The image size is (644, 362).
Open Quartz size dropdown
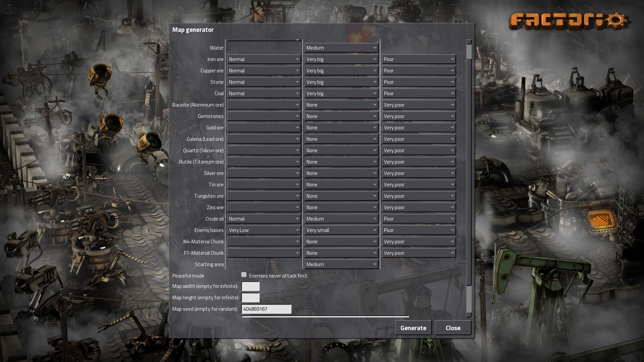click(x=341, y=150)
